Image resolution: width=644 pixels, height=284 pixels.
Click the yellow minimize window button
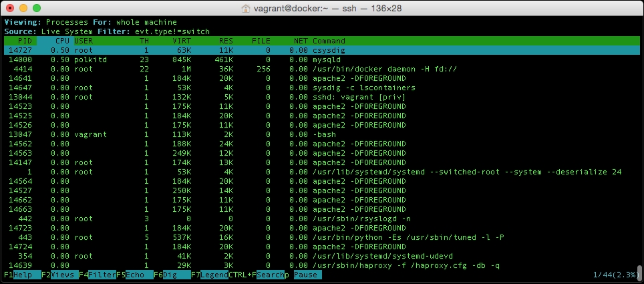(x=23, y=8)
